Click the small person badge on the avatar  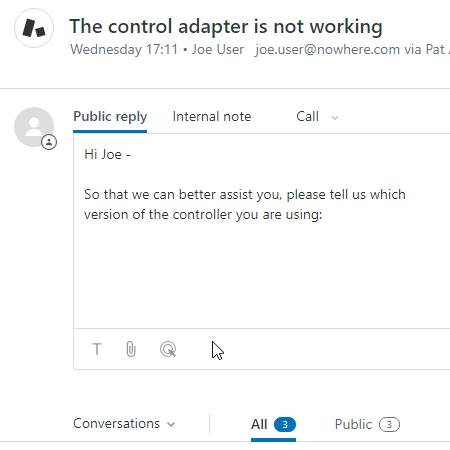[49, 142]
